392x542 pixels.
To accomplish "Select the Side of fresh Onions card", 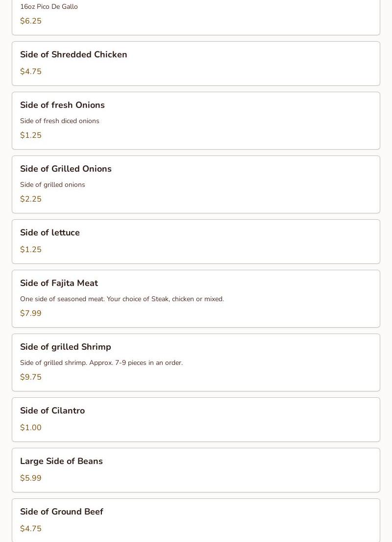I will pos(62,105).
